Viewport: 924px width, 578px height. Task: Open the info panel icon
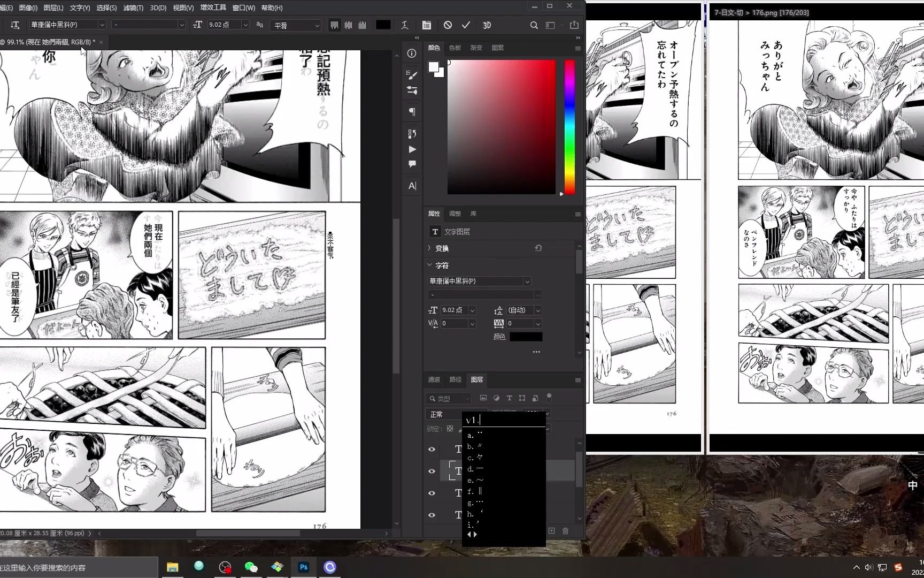pyautogui.click(x=412, y=54)
